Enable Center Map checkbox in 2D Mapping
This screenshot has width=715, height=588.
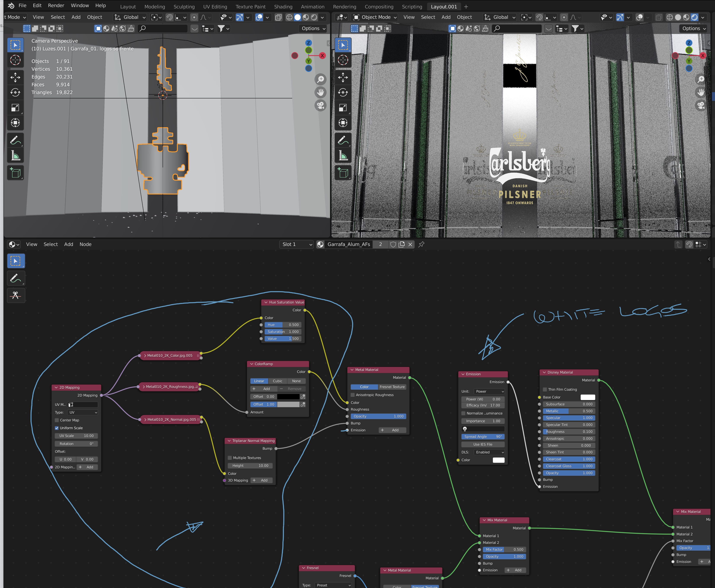57,420
